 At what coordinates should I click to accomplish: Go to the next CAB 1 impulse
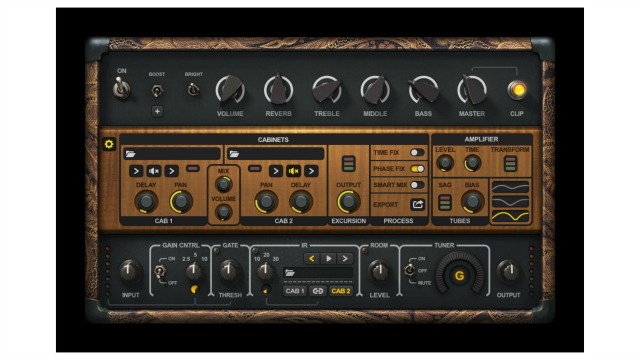[171, 171]
